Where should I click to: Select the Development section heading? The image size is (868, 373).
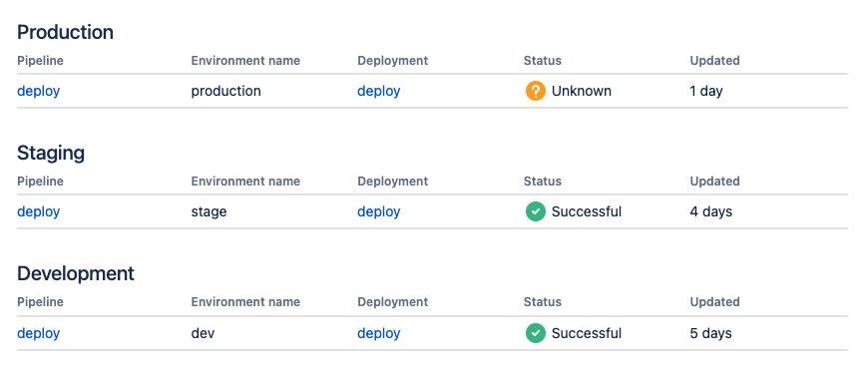[x=76, y=273]
